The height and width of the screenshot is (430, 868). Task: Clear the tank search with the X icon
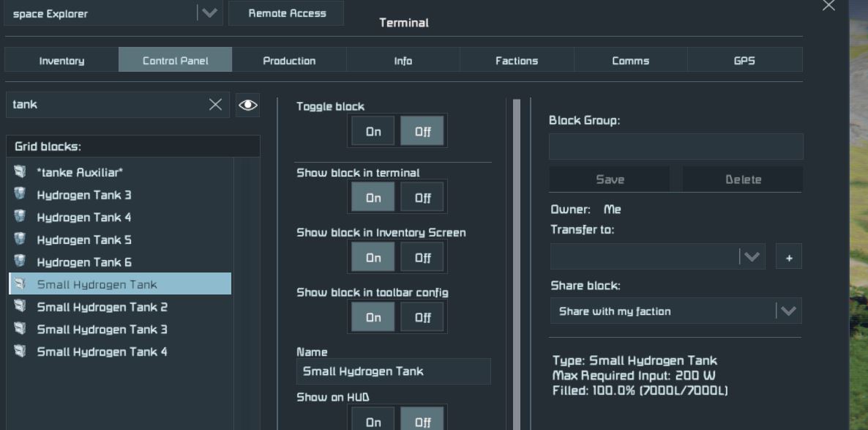coord(215,105)
